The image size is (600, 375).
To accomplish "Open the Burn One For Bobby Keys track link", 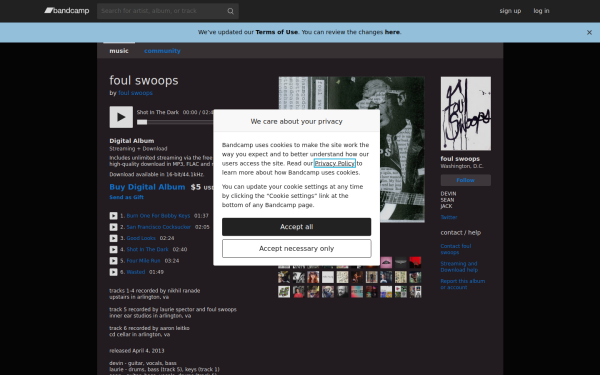I will pos(158,216).
